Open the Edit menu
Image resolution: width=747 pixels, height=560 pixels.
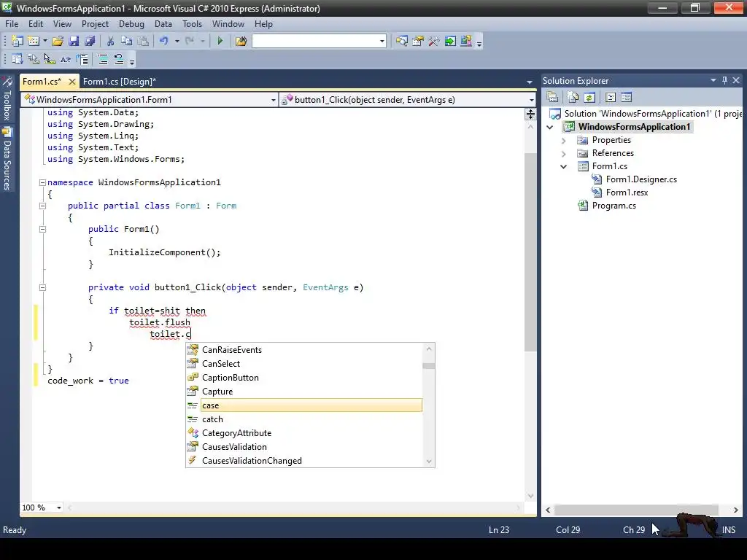point(36,24)
